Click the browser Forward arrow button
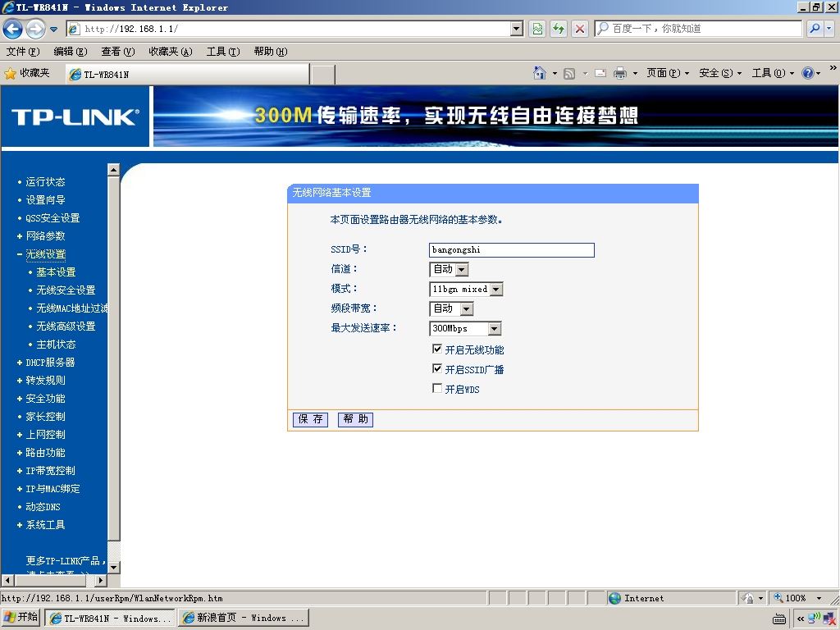This screenshot has height=630, width=840. click(x=35, y=29)
